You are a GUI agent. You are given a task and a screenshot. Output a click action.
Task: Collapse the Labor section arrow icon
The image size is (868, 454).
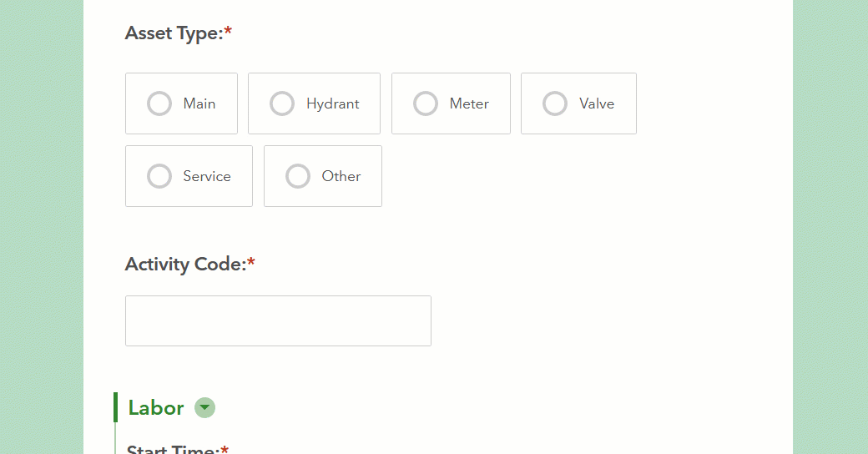tap(204, 407)
